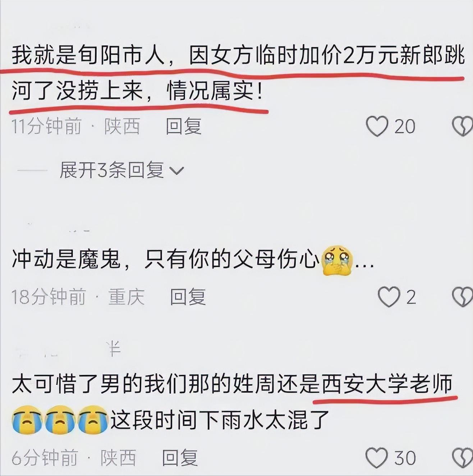Reply to the 6分钟前 comment

[180, 458]
